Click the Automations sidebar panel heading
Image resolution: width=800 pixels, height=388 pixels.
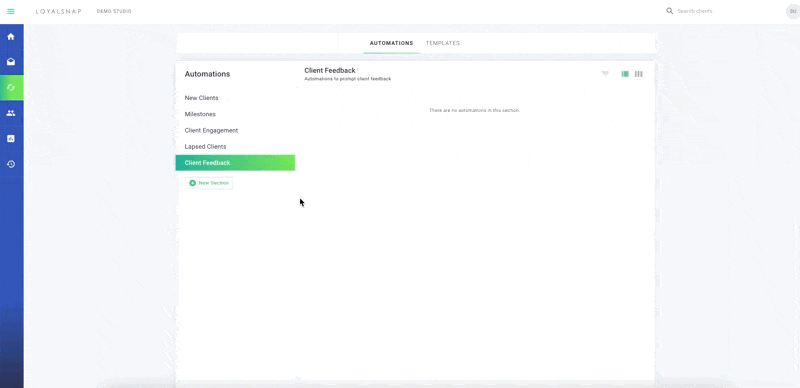[x=207, y=74]
